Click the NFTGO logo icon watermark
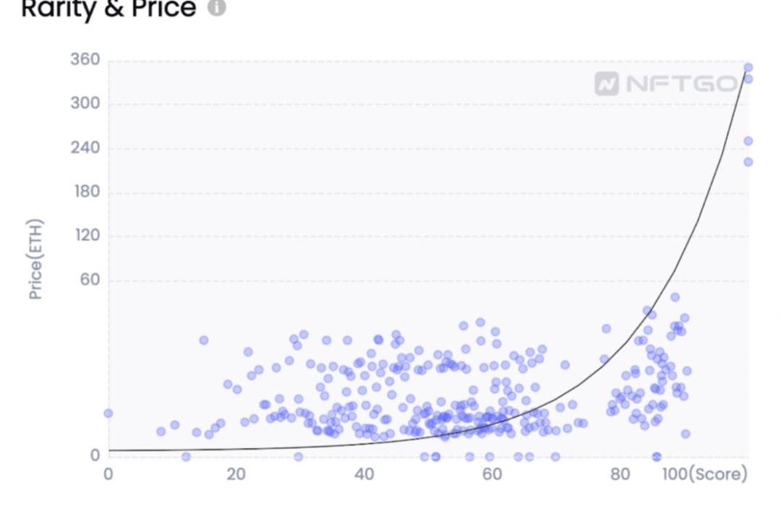The width and height of the screenshot is (781, 532). tap(607, 84)
